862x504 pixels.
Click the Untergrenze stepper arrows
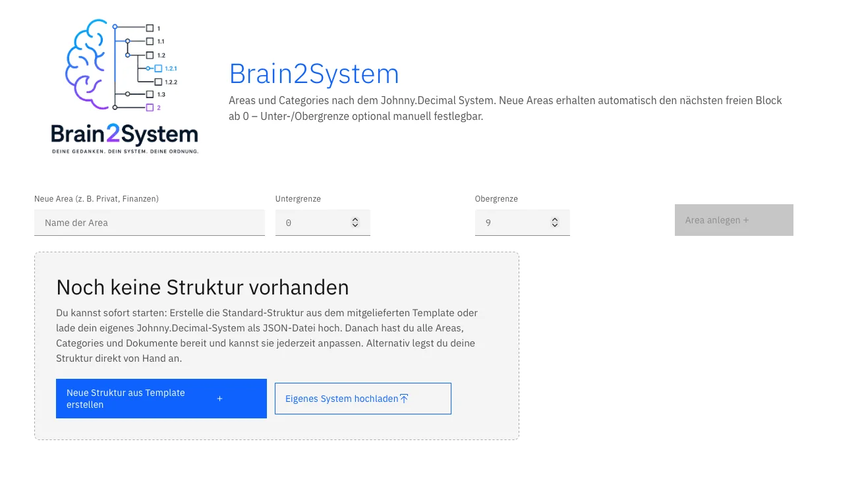tap(355, 223)
